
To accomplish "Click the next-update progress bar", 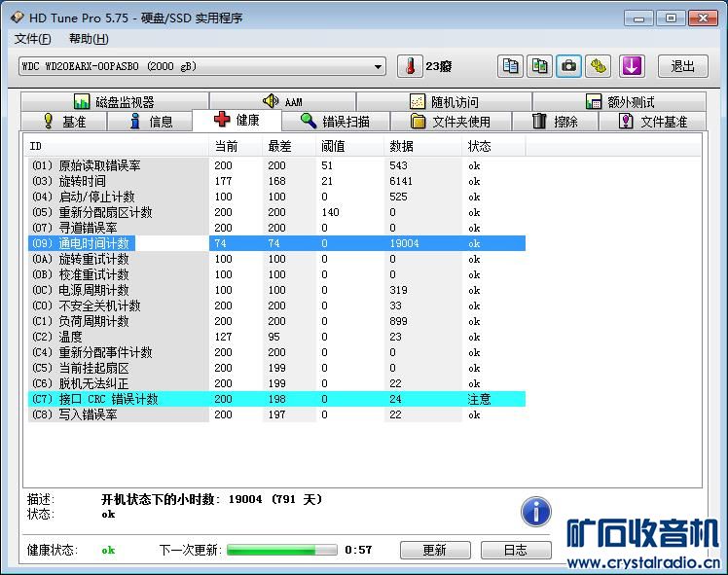I will coord(282,550).
